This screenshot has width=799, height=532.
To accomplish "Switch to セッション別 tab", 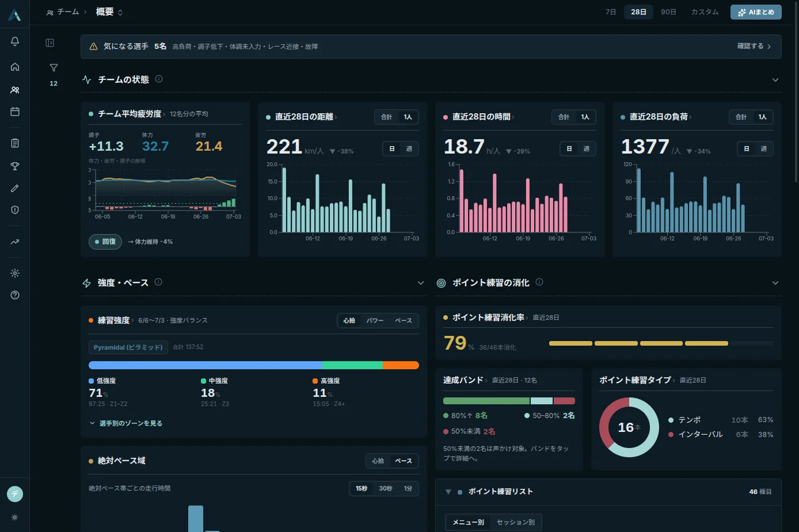I will click(x=516, y=522).
